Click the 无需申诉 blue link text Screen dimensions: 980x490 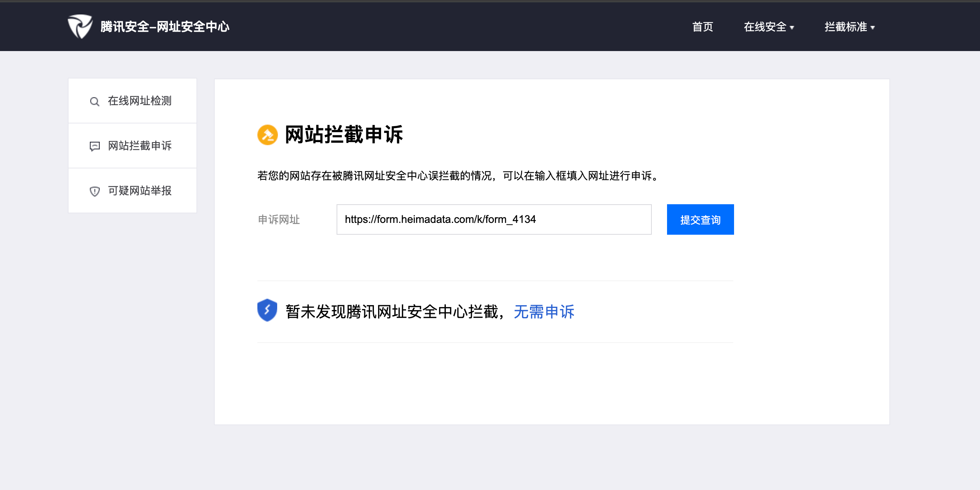(544, 312)
